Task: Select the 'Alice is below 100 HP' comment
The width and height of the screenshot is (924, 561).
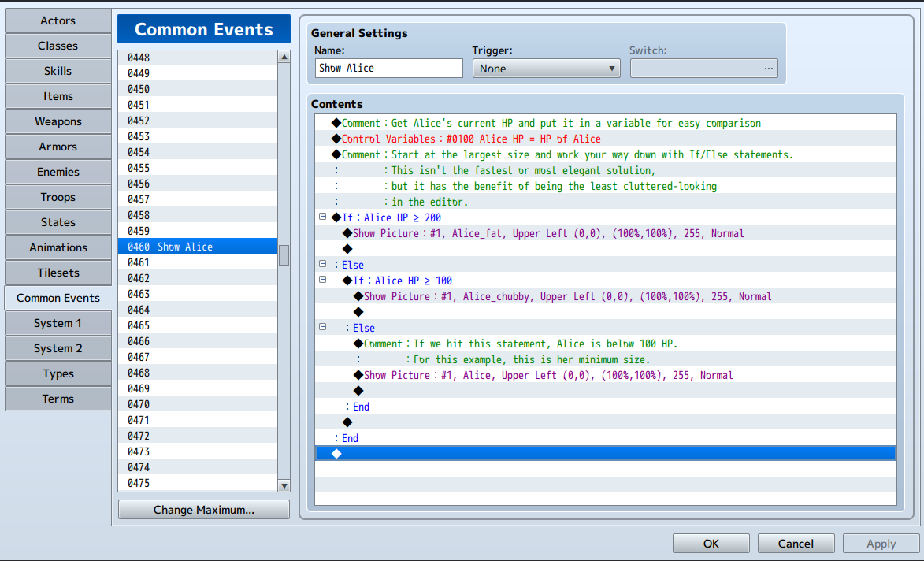Action: 606,344
